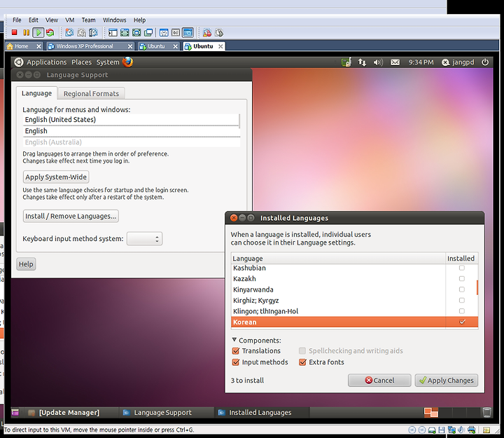Click the message log status bar icon
Screen dimensions: 504x438
click(486, 430)
